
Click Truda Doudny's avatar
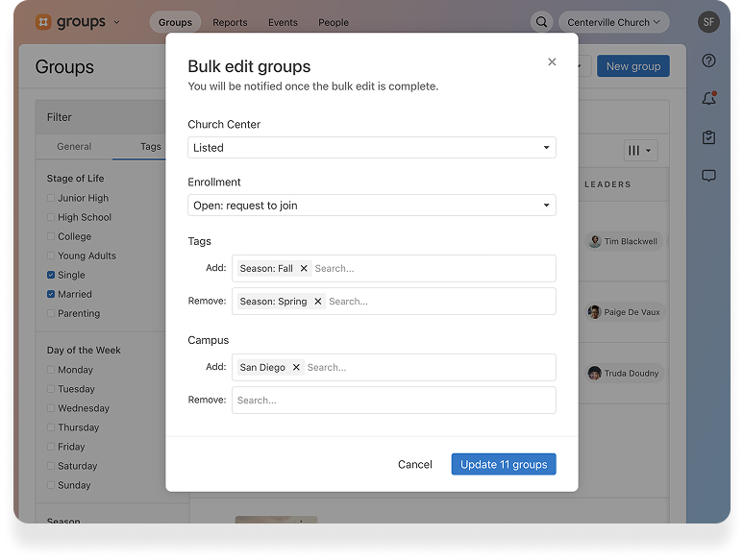594,374
